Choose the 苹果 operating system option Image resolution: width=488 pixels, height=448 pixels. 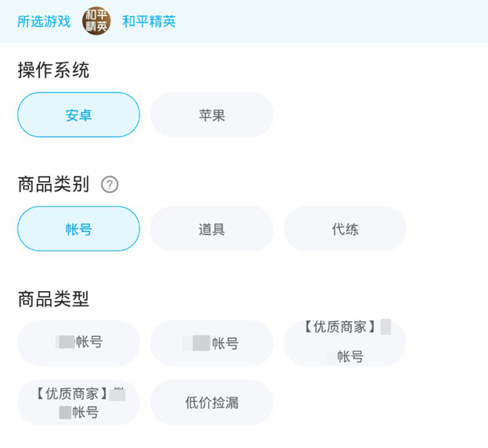(x=211, y=115)
